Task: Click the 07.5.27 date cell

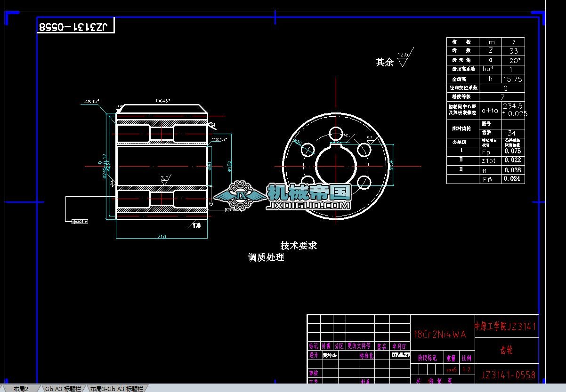Action: coord(401,355)
